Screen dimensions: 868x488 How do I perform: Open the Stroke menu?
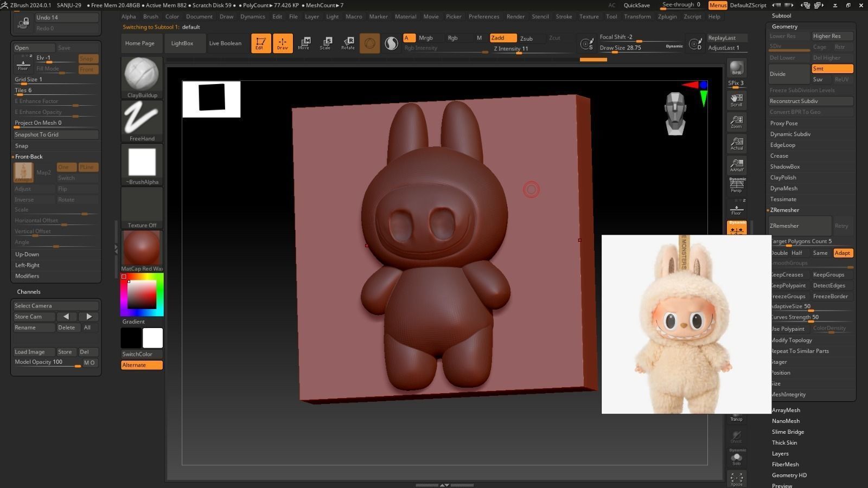click(564, 17)
